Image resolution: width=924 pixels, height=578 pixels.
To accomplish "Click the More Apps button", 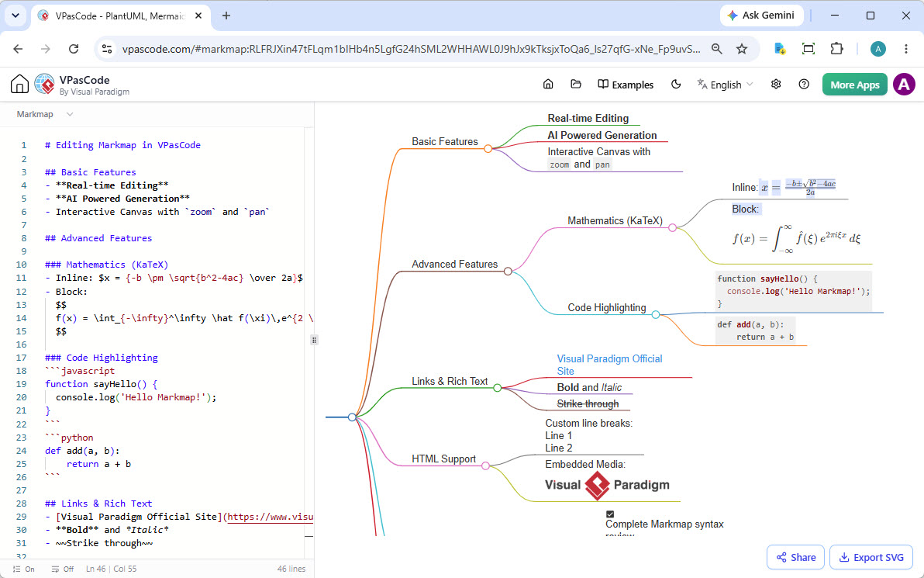I will pyautogui.click(x=854, y=85).
